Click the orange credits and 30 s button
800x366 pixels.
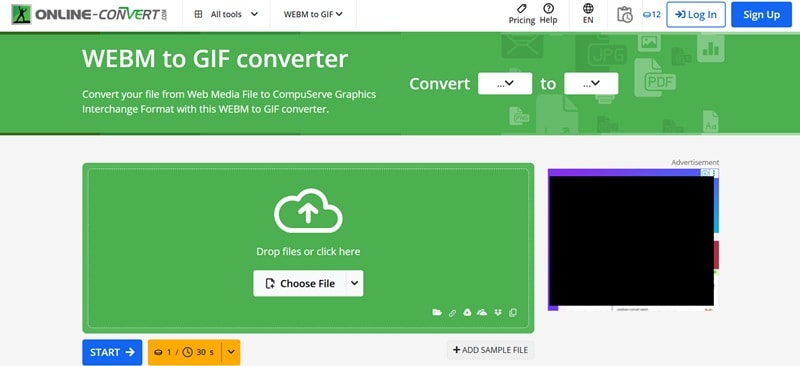click(x=185, y=352)
